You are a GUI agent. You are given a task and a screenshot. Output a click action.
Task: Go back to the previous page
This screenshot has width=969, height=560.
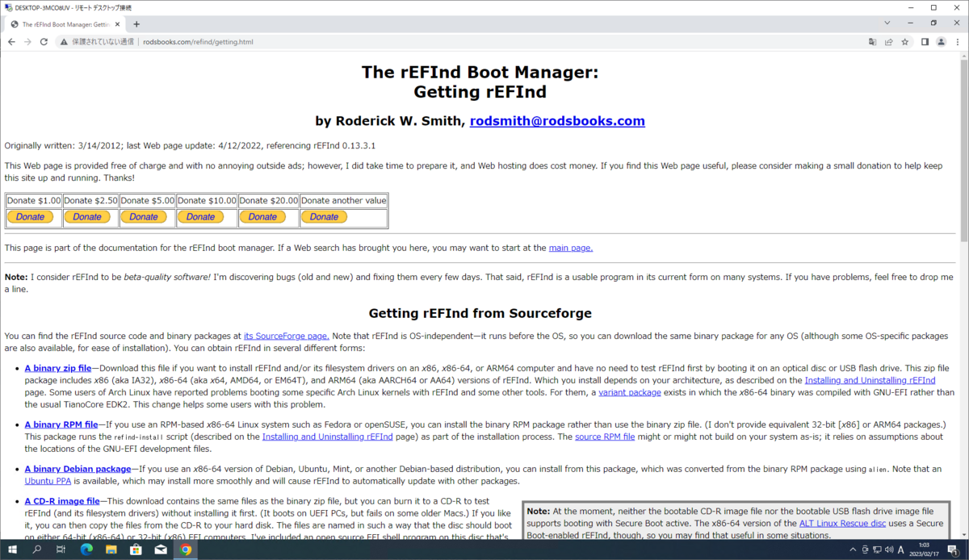11,41
